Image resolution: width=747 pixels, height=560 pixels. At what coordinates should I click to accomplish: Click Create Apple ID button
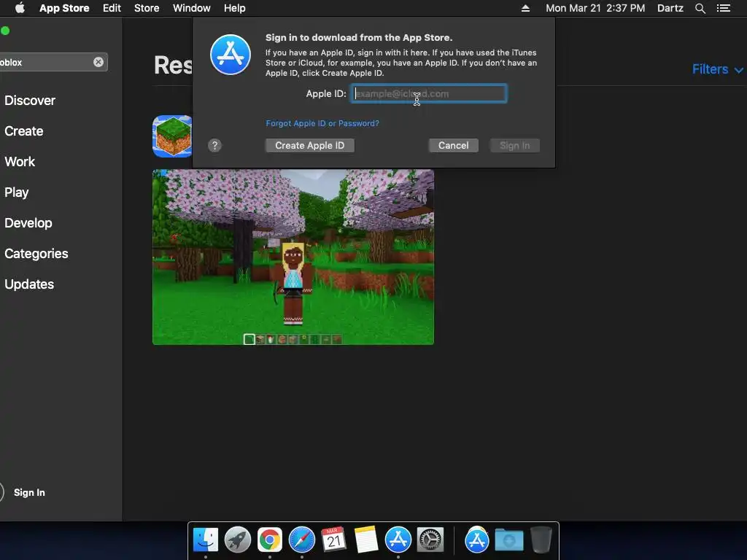[x=309, y=145]
